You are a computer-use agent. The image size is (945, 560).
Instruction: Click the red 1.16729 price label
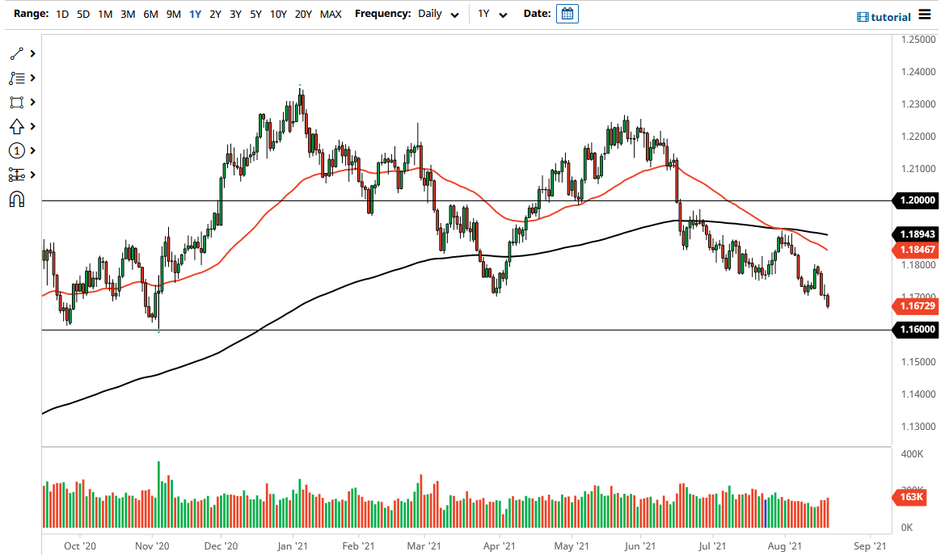click(917, 306)
